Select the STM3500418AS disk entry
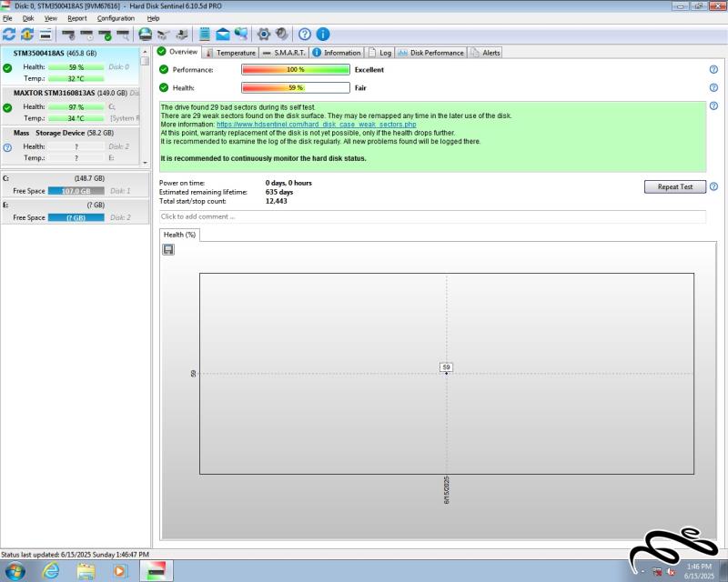The image size is (728, 582). (70, 65)
